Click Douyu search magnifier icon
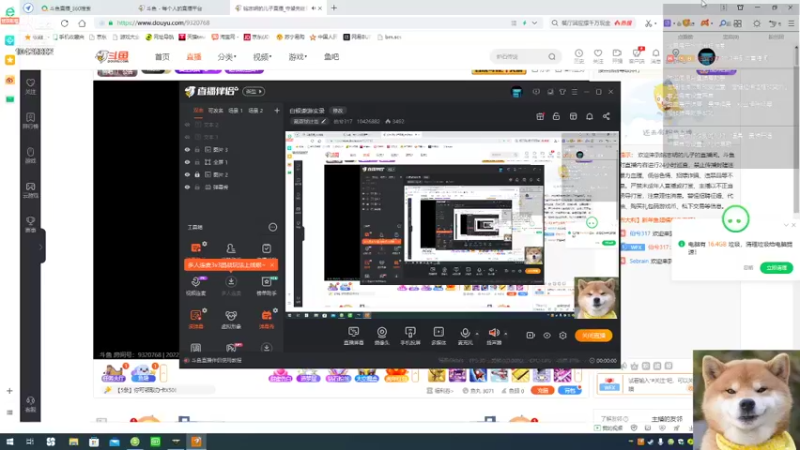 coord(552,57)
